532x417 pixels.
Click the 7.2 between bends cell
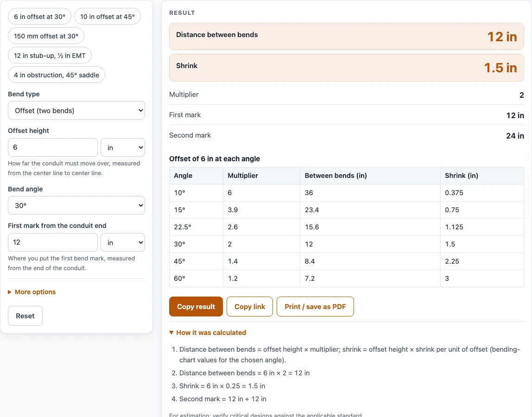370,278
